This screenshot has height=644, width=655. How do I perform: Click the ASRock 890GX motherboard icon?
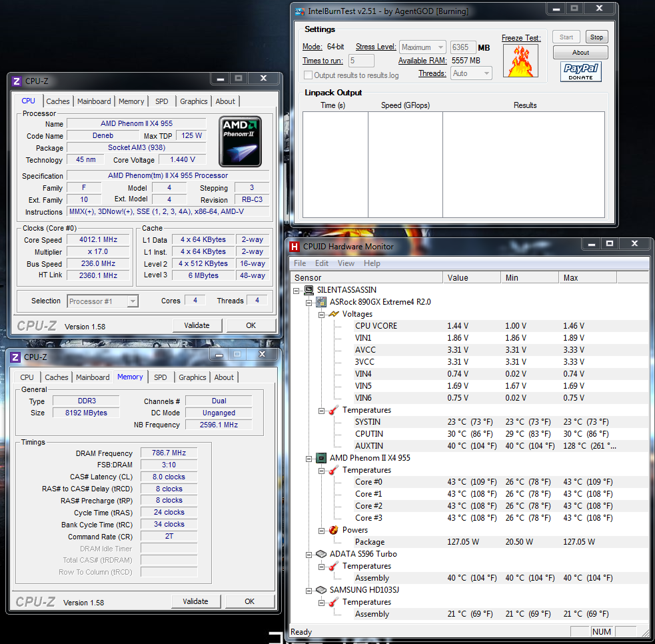point(321,302)
